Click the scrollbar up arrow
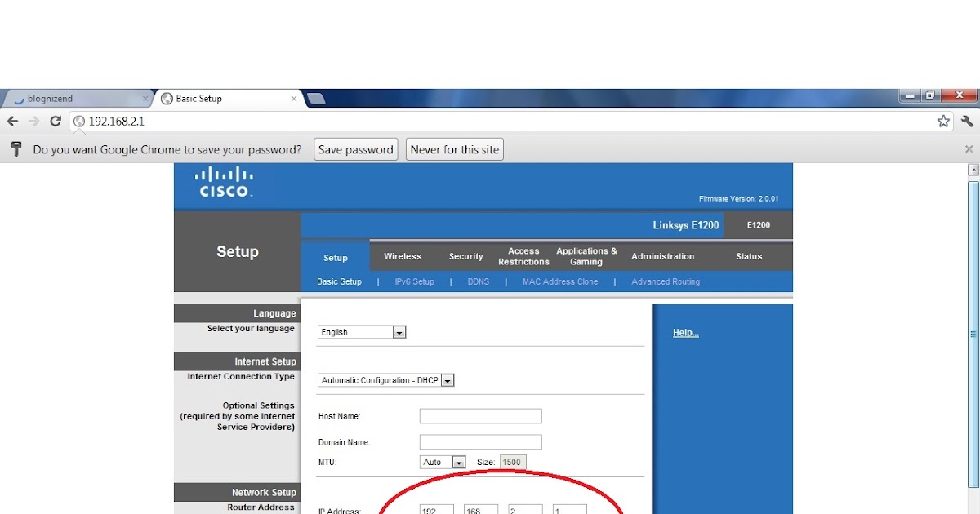Image resolution: width=980 pixels, height=514 pixels. [x=973, y=170]
